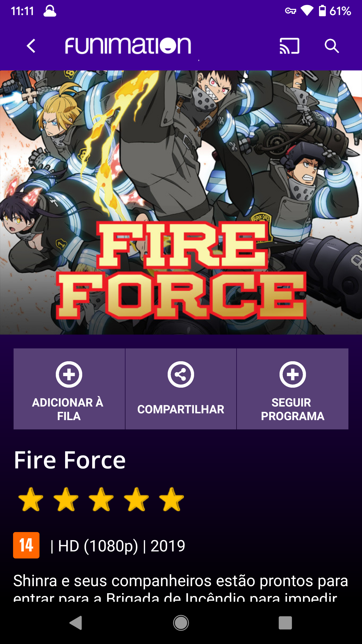Screen dimensions: 362x644
Task: Tap the Fire Force title text
Action: (x=70, y=460)
